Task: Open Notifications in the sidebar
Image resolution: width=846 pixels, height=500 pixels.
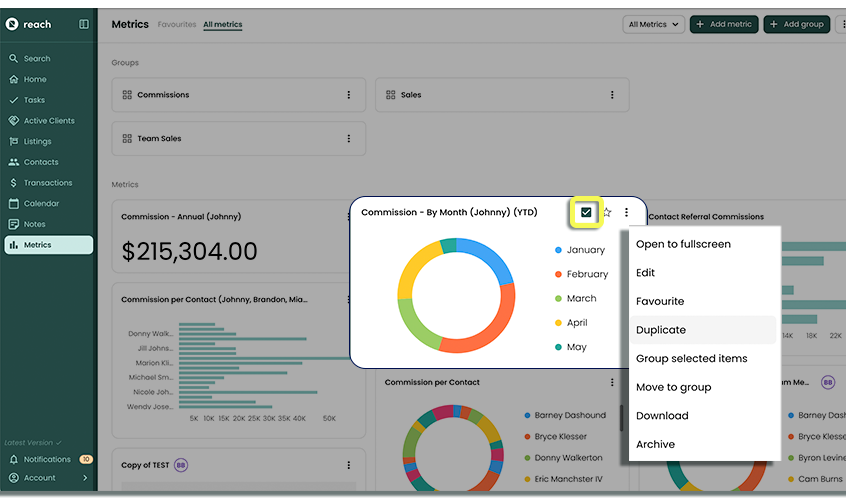Action: (x=47, y=459)
